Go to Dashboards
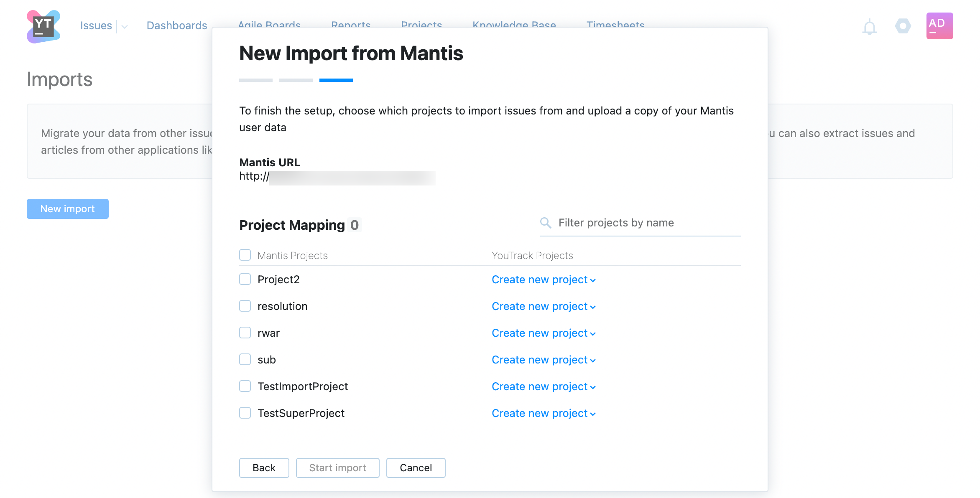Image resolution: width=980 pixels, height=498 pixels. tap(177, 26)
